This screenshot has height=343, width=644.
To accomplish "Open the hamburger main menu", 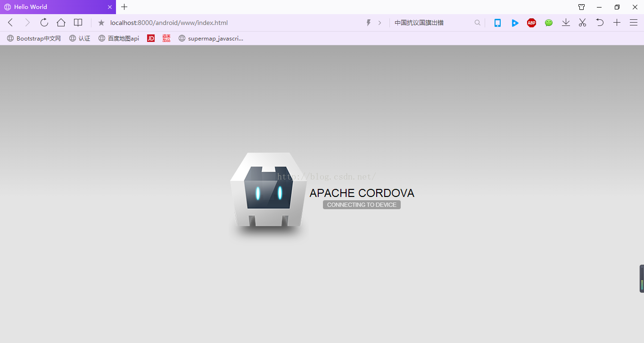I will pos(634,23).
